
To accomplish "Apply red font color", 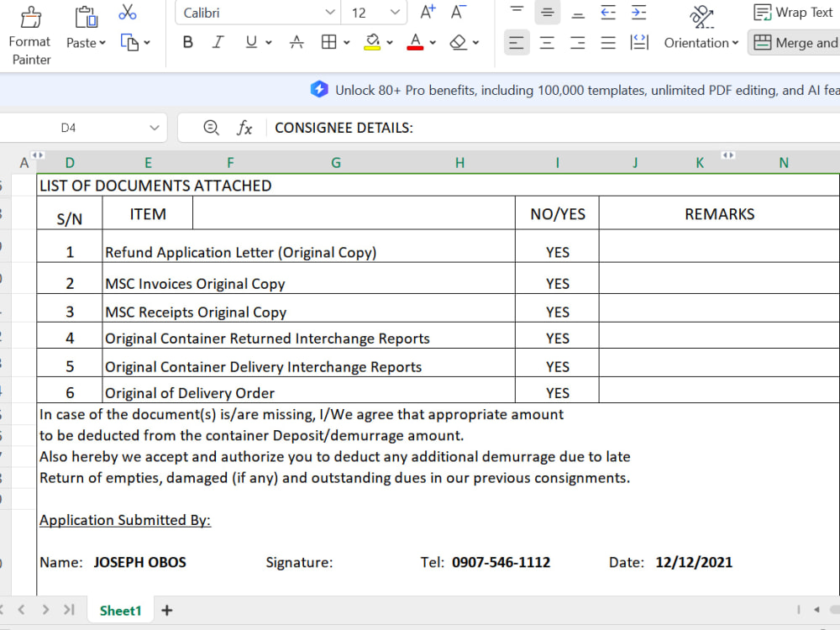I will point(415,42).
